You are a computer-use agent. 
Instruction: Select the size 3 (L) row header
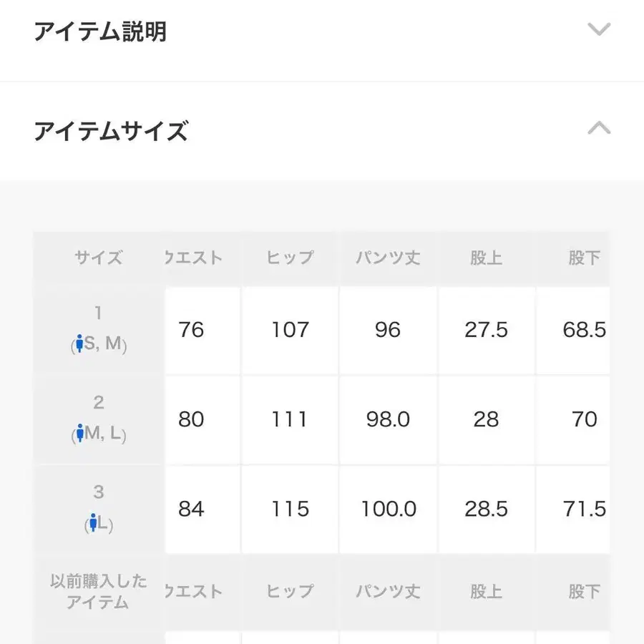coord(99,509)
